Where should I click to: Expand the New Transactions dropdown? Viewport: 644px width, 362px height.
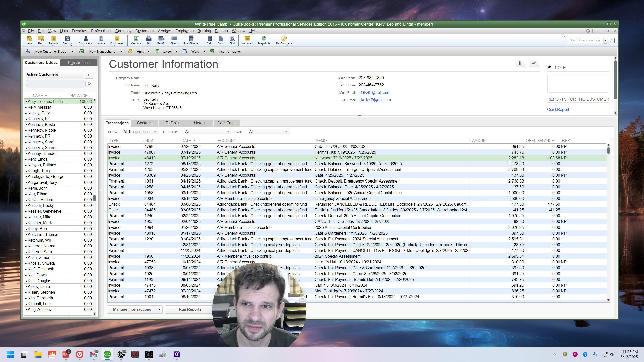point(122,51)
